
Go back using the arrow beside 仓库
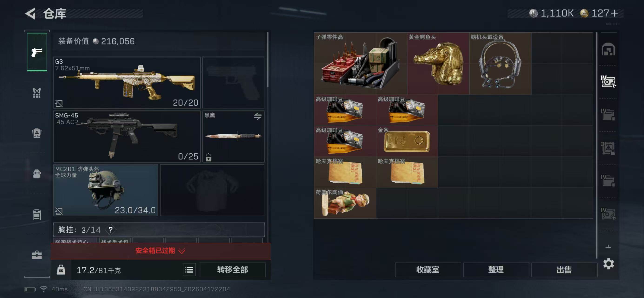coord(31,14)
